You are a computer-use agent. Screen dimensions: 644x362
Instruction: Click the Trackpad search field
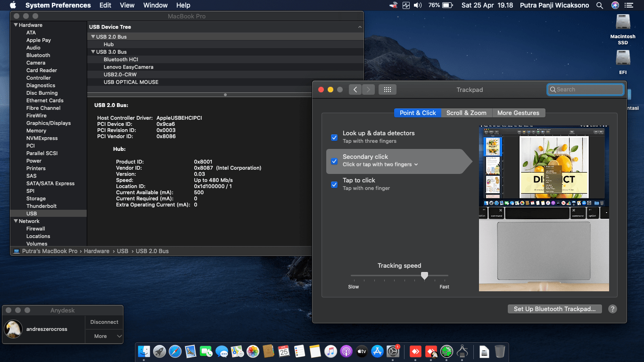click(586, 90)
